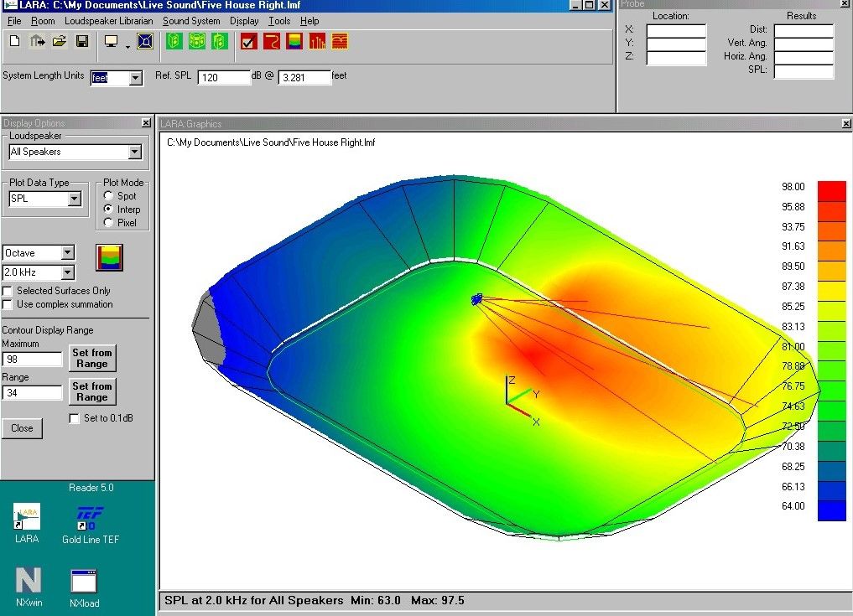Click the color contour plot button in Display Options
Screen dimensions: 853x616
109,257
